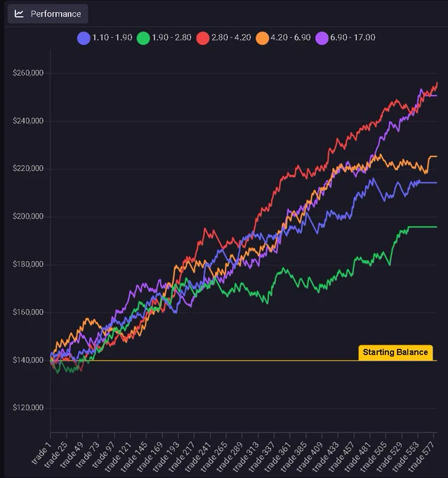
Task: Click the trade 553 x-axis label
Action: click(x=405, y=456)
